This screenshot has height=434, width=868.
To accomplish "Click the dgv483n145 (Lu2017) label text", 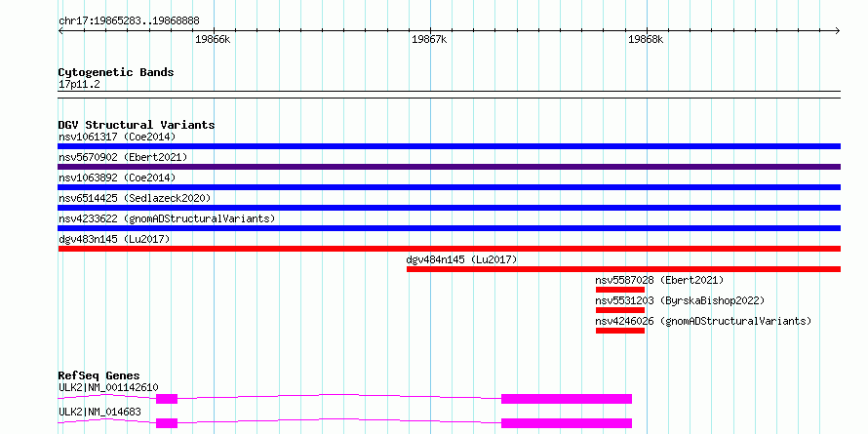I will pyautogui.click(x=114, y=239).
